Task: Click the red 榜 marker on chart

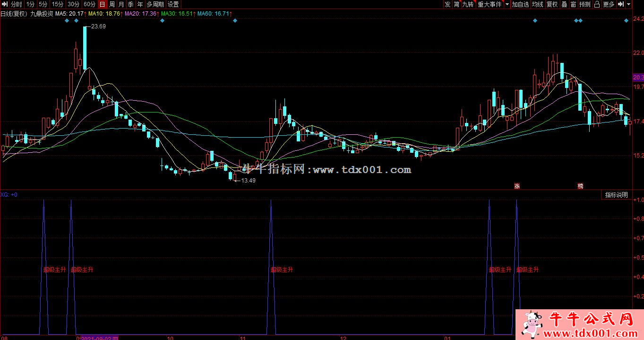Action: click(580, 186)
